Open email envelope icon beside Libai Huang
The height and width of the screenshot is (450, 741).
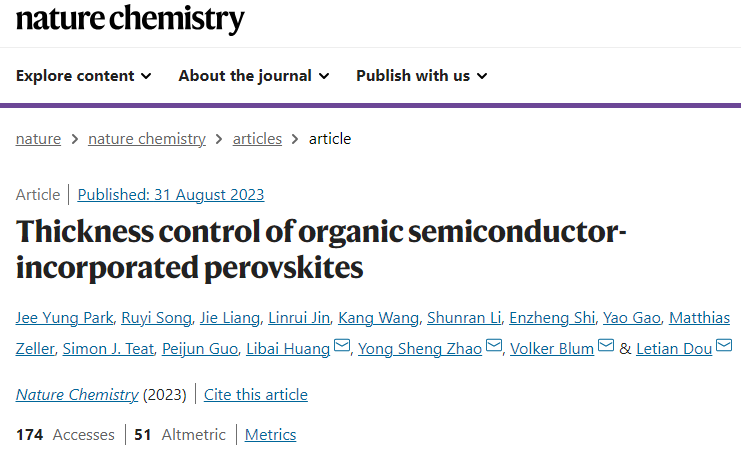point(342,346)
